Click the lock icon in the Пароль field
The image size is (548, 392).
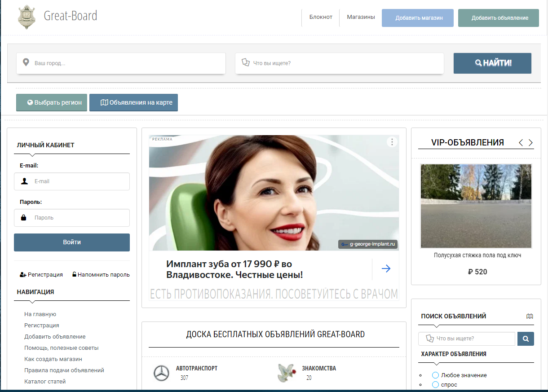tap(24, 218)
